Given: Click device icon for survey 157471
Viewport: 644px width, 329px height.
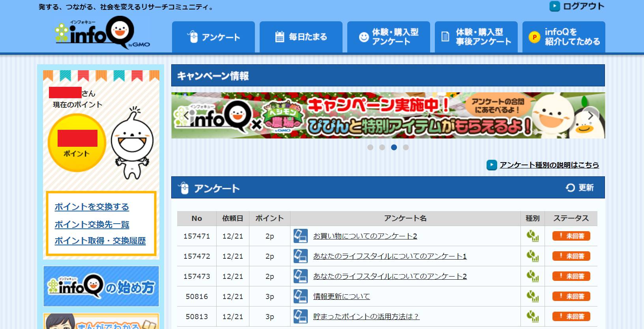Looking at the screenshot, I should [301, 236].
